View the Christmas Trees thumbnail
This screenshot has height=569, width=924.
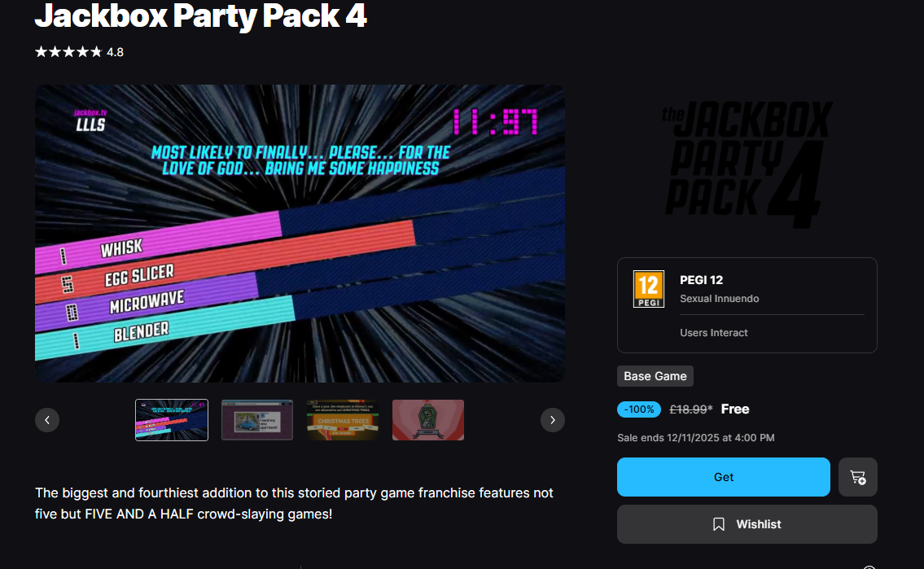pos(343,420)
